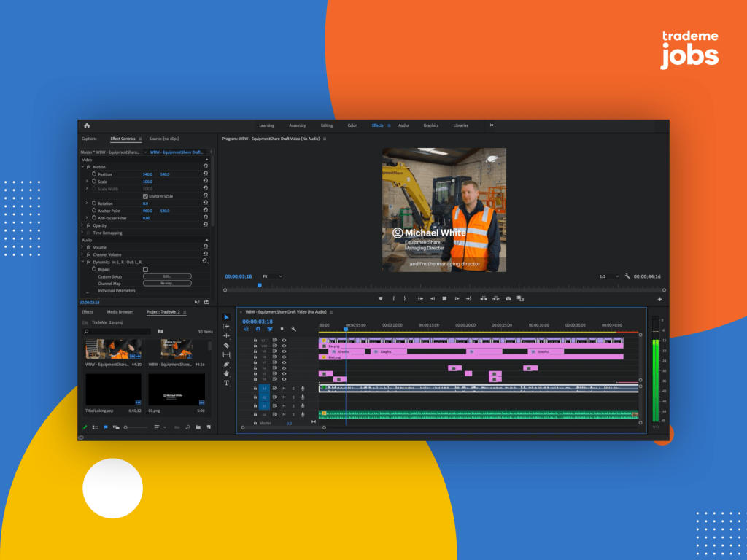Image resolution: width=747 pixels, height=560 pixels.
Task: Add marker in Program monitor
Action: [x=381, y=298]
